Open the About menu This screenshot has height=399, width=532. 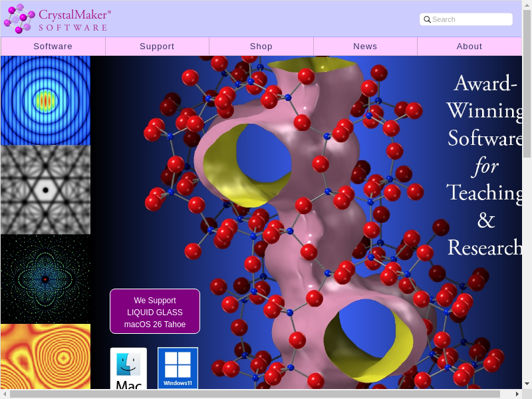click(x=469, y=47)
